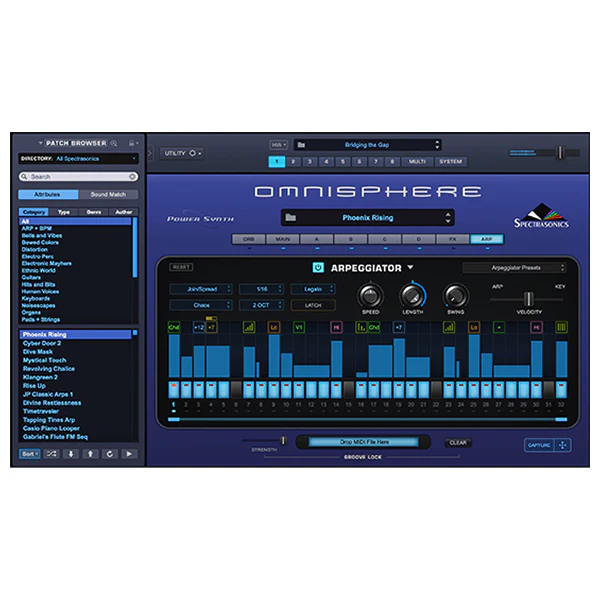600x600 pixels.
Task: Click the Arpeggiator RESET button
Action: tap(181, 267)
